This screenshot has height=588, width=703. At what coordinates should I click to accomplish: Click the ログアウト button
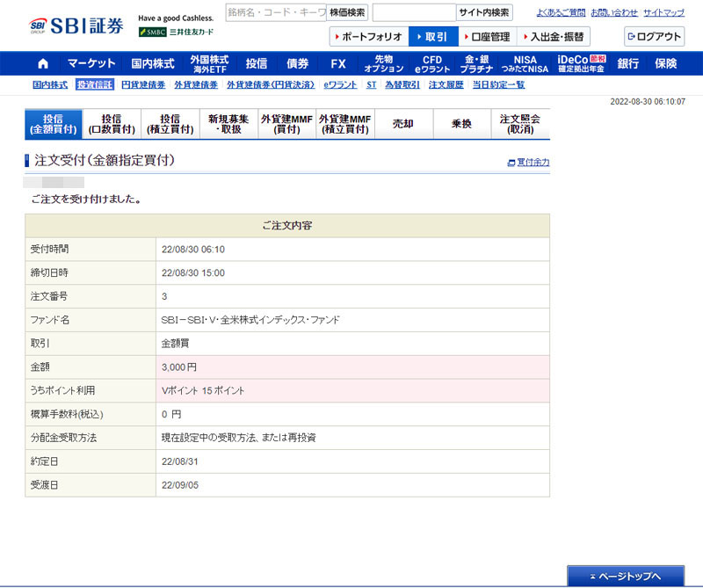coord(654,37)
